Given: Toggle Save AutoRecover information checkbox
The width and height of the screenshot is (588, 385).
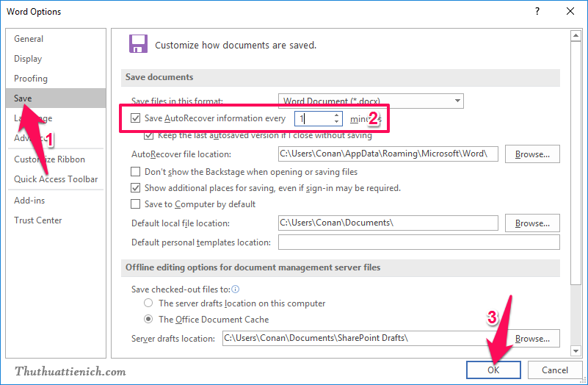Looking at the screenshot, I should (x=135, y=118).
